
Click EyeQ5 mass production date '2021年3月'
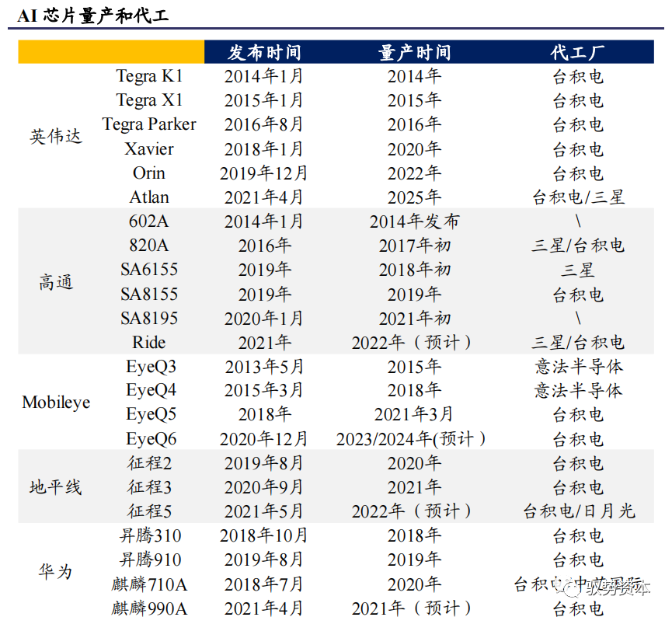414,415
